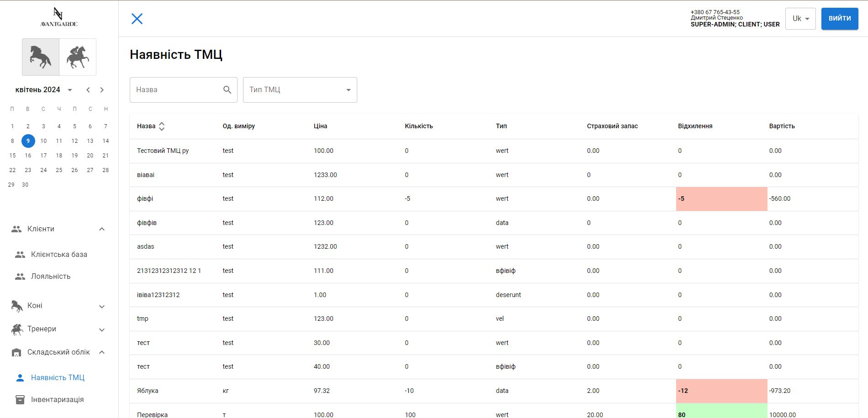Select the horse with rider icon button
This screenshot has height=418, width=868.
pyautogui.click(x=78, y=57)
